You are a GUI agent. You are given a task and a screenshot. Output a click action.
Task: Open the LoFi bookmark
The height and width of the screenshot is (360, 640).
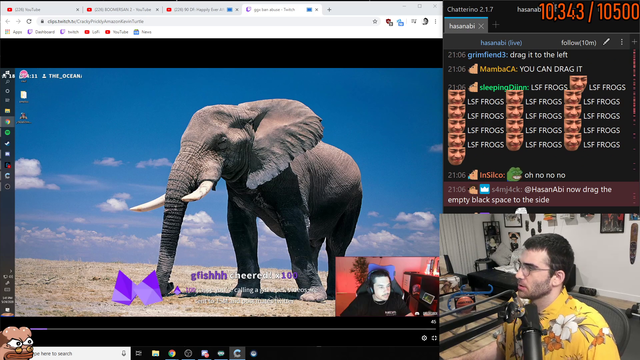click(92, 32)
